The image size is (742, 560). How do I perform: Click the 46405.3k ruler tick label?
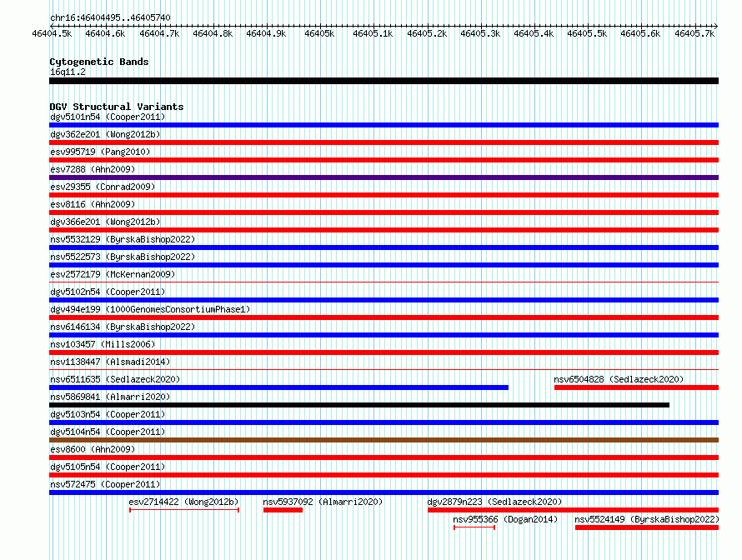[480, 33]
